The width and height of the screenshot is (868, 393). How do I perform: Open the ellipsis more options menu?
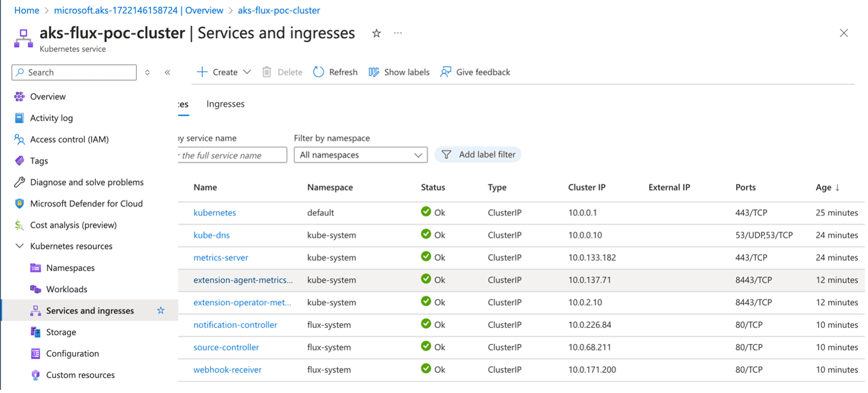(398, 33)
